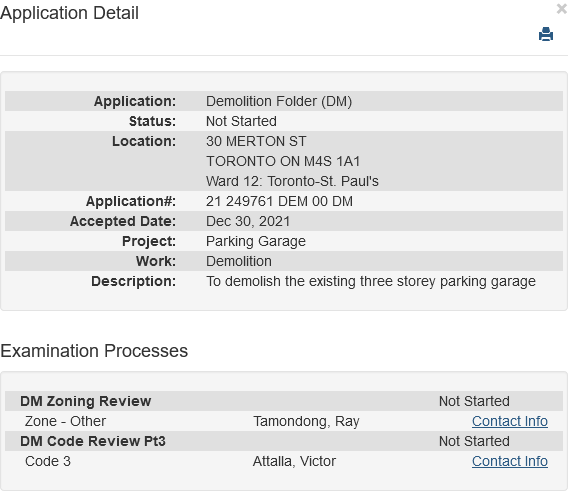Open Contact Info for Attalla, Victor
Image resolution: width=568 pixels, height=495 pixels.
(509, 461)
